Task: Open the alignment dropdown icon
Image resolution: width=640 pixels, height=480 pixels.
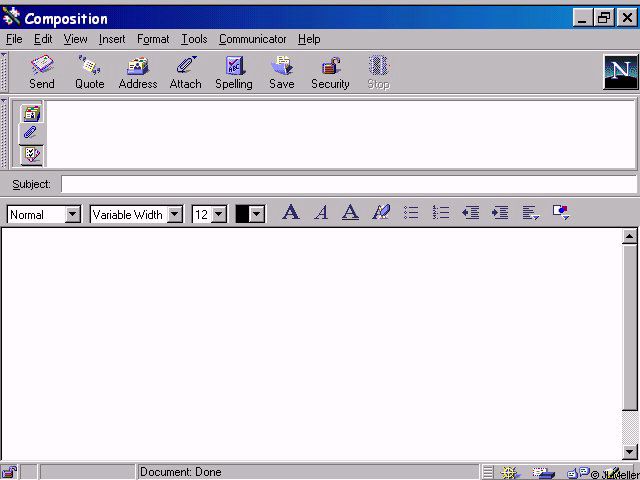Action: click(x=531, y=213)
